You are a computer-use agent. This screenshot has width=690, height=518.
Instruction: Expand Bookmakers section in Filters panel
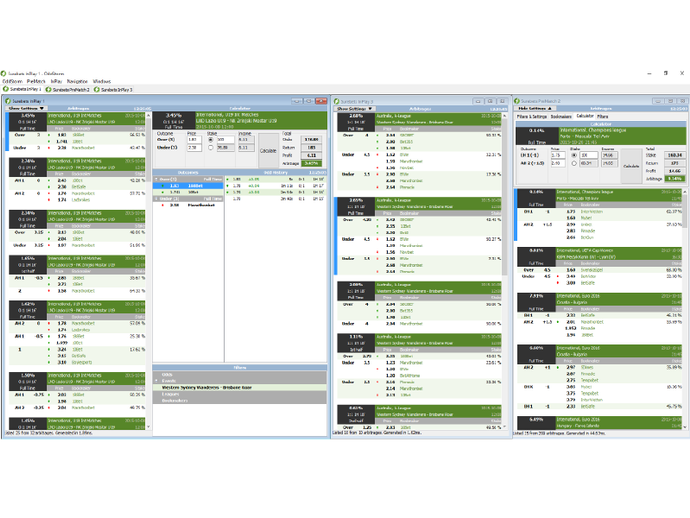(240, 401)
